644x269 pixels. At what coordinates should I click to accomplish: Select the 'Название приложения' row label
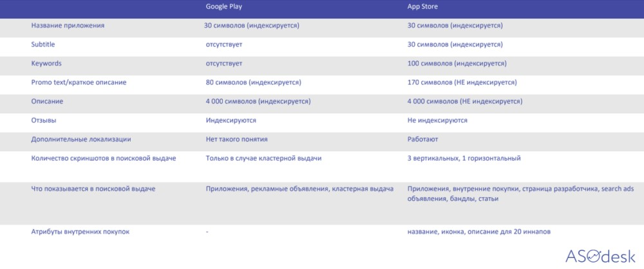pyautogui.click(x=68, y=26)
